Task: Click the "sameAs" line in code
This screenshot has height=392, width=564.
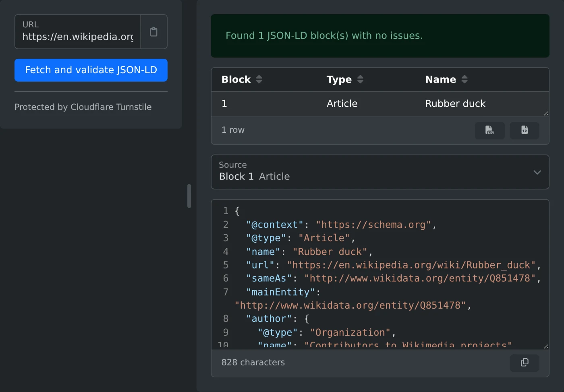Action: [393, 279]
